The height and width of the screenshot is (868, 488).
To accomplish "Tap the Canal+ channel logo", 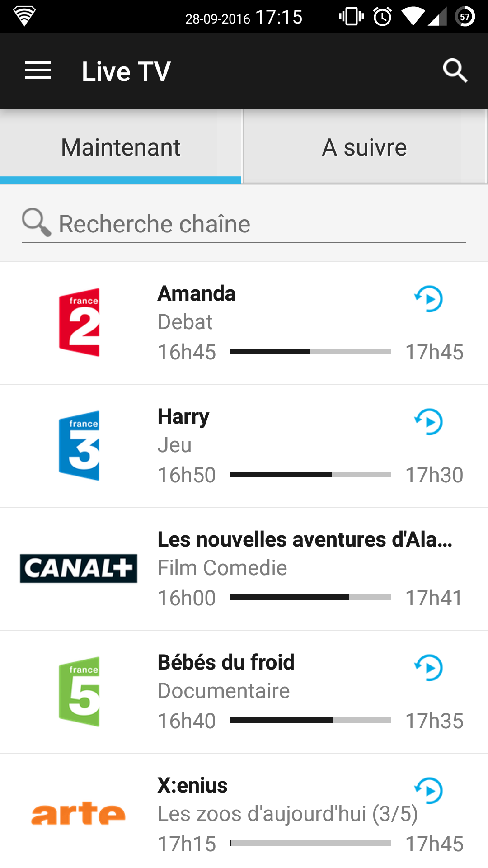I will pos(79,568).
